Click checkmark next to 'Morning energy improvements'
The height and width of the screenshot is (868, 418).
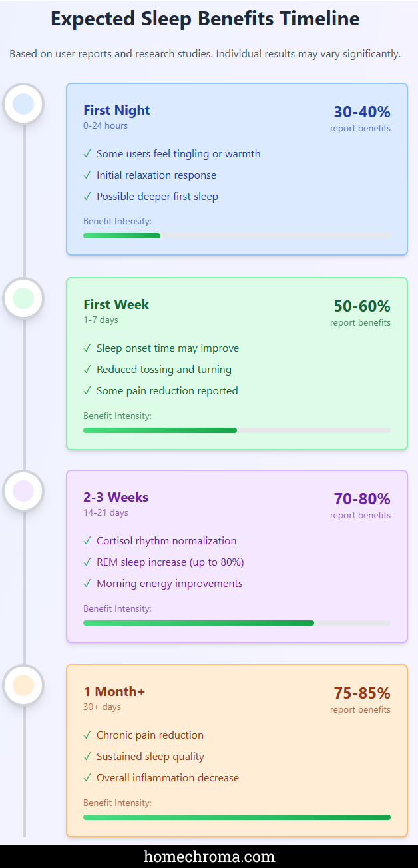pos(87,584)
